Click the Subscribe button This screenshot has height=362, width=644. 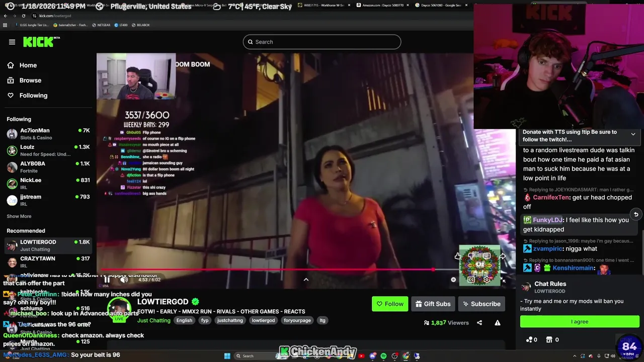coord(481,304)
